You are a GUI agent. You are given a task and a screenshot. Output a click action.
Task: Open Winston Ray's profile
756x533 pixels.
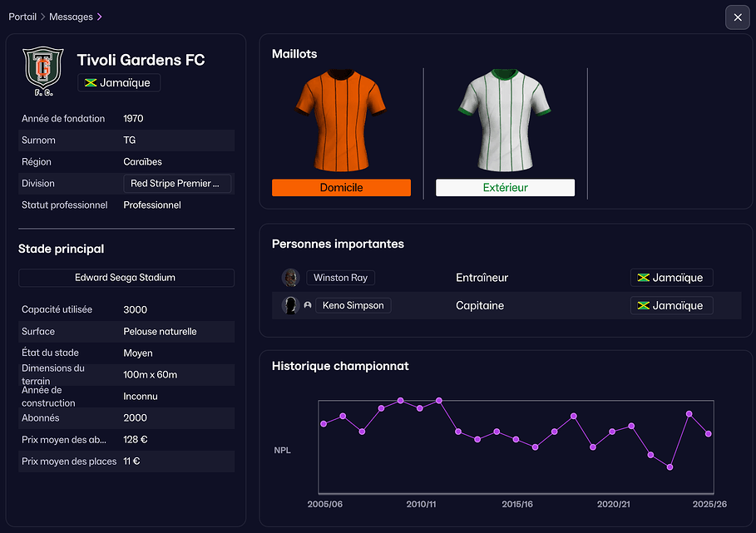pyautogui.click(x=340, y=278)
